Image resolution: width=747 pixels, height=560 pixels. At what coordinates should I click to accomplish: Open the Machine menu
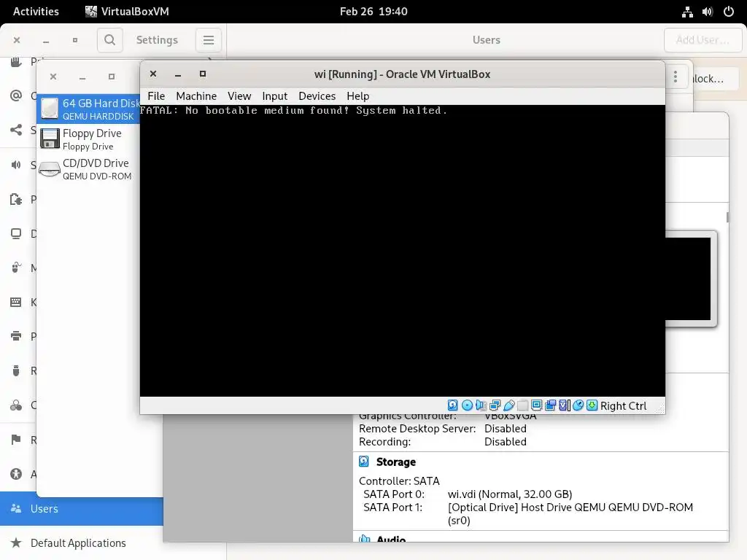[x=196, y=96]
